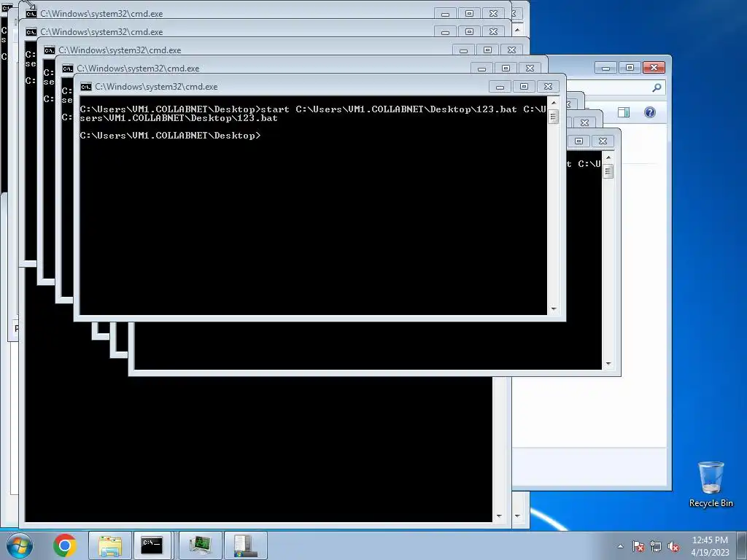Image resolution: width=747 pixels, height=560 pixels.
Task: Open Action Center flag in tray
Action: pos(638,546)
